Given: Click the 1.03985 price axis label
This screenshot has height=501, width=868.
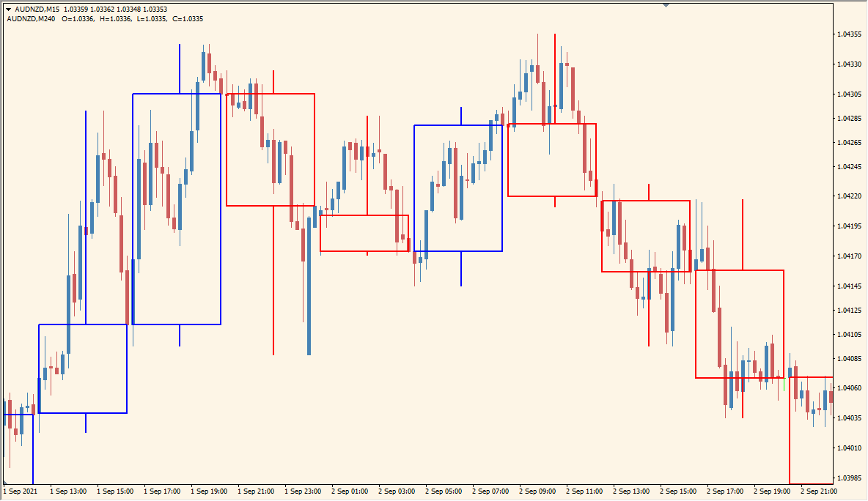Looking at the screenshot, I should coord(850,478).
